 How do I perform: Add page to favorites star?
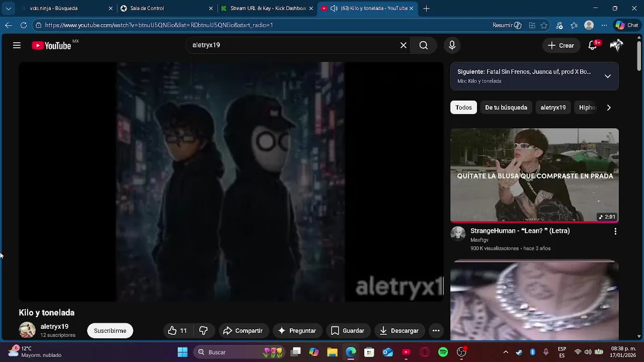(x=544, y=25)
